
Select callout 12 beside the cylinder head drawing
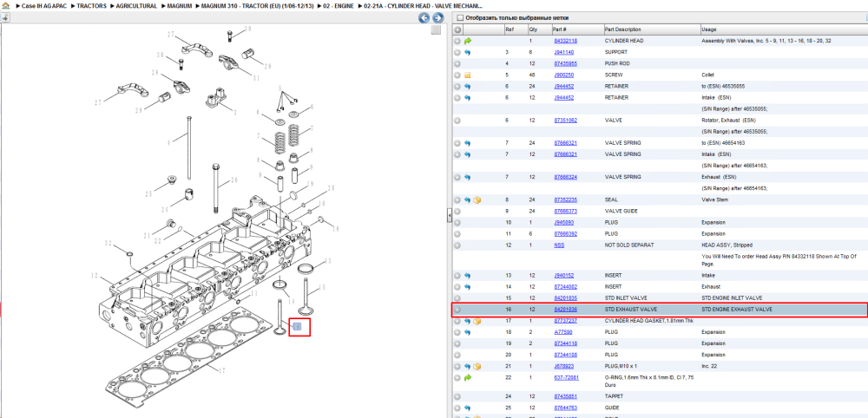coord(94,276)
